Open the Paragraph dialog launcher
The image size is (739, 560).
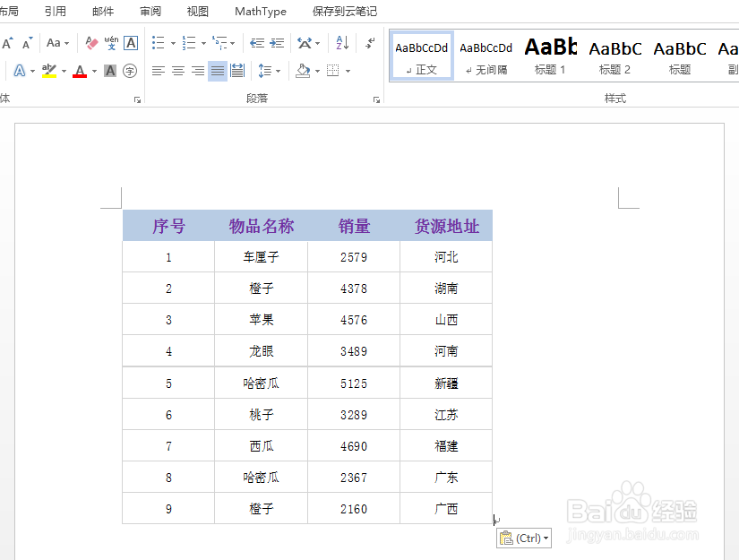376,99
